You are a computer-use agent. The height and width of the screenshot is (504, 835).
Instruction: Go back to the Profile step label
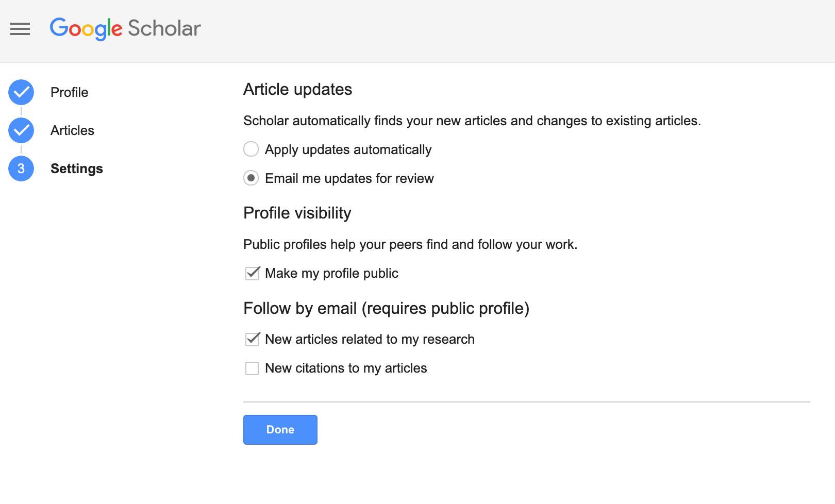click(69, 92)
